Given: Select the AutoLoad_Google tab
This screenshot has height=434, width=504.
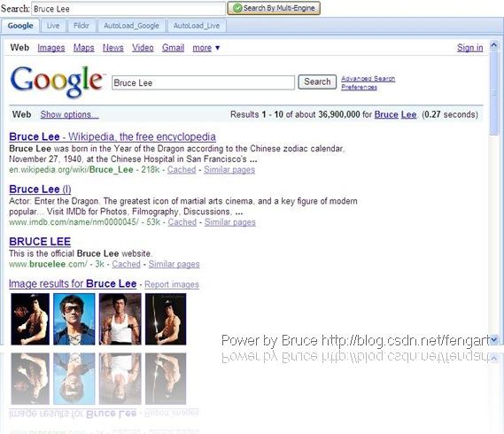Looking at the screenshot, I should pos(131,26).
